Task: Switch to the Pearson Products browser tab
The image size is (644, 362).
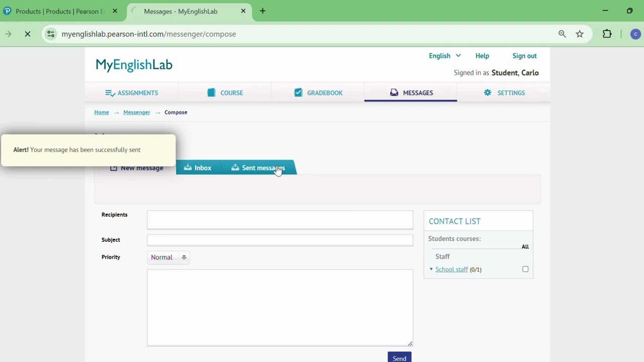Action: pyautogui.click(x=60, y=11)
